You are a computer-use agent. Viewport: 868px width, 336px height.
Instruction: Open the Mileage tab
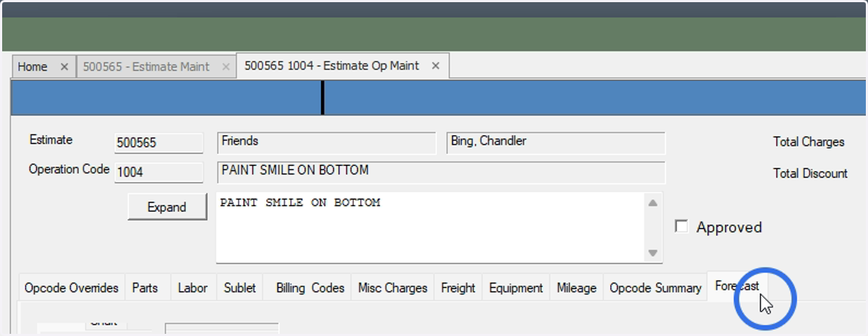point(576,288)
